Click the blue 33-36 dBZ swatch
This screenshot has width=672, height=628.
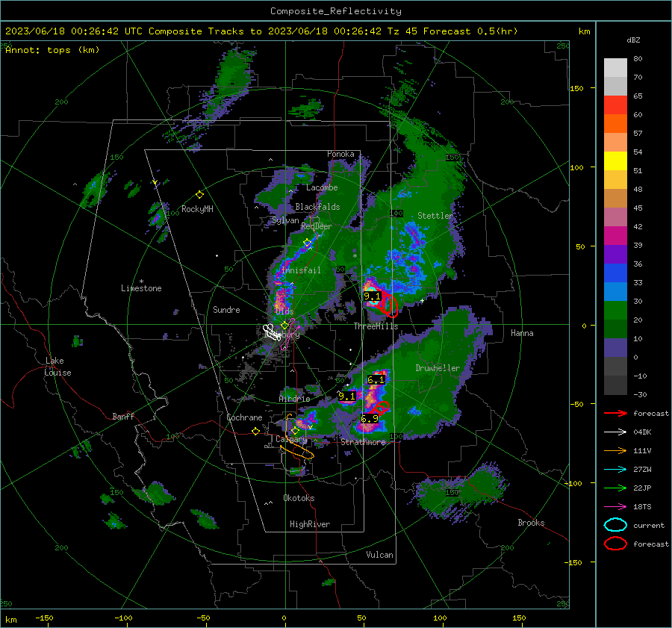615,273
